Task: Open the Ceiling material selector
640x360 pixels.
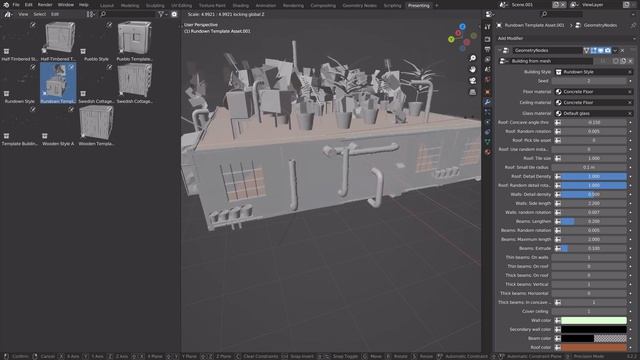Action: (594, 102)
